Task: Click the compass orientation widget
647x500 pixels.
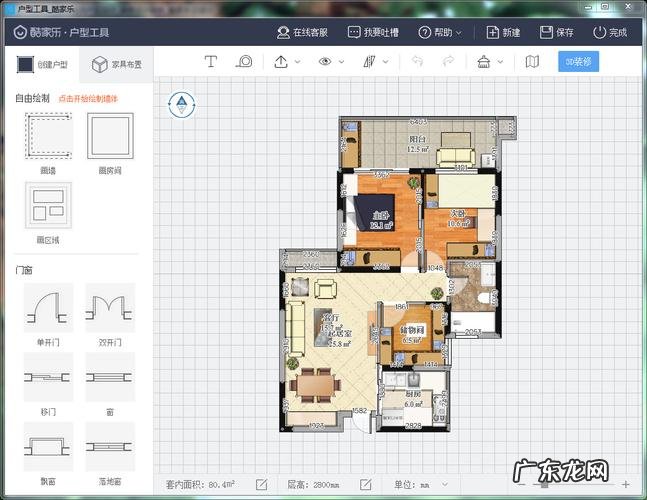Action: point(180,102)
